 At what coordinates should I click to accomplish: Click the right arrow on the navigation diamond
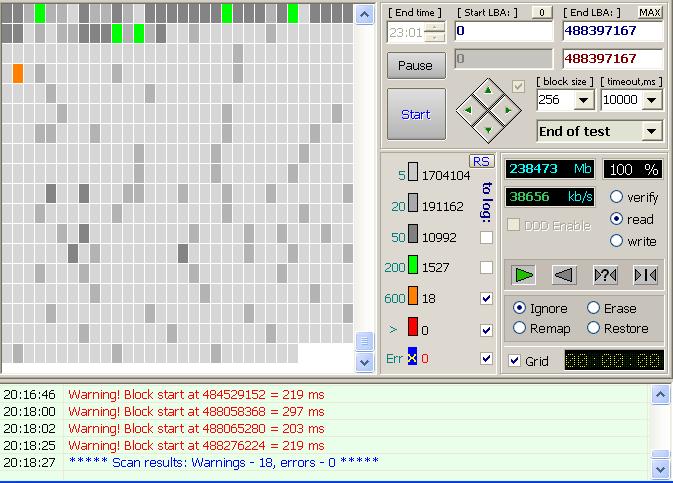coord(508,110)
